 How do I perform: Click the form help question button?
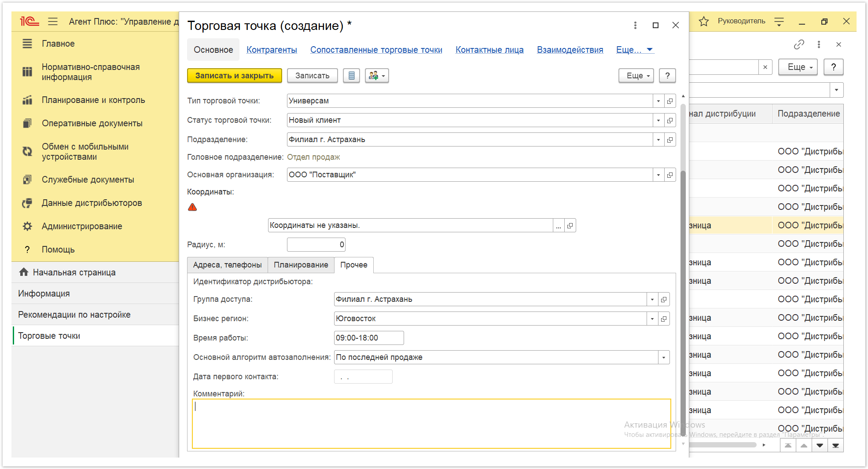pyautogui.click(x=668, y=76)
